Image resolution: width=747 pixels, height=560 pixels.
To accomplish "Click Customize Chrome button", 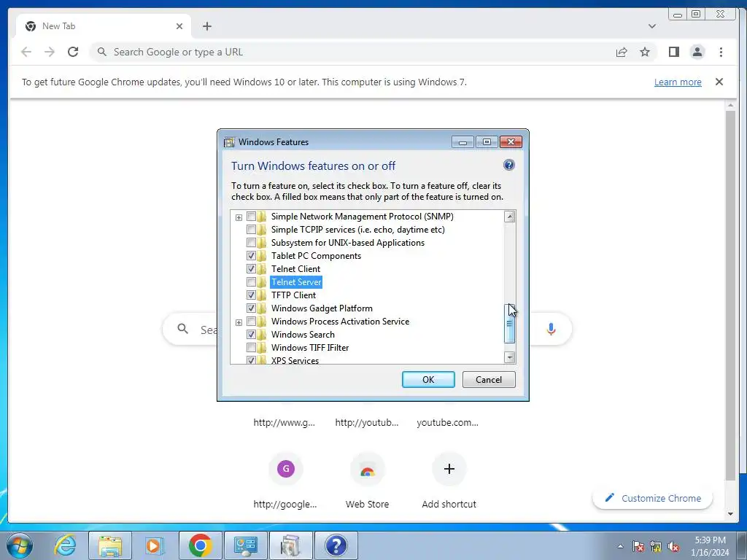I will pos(653,498).
